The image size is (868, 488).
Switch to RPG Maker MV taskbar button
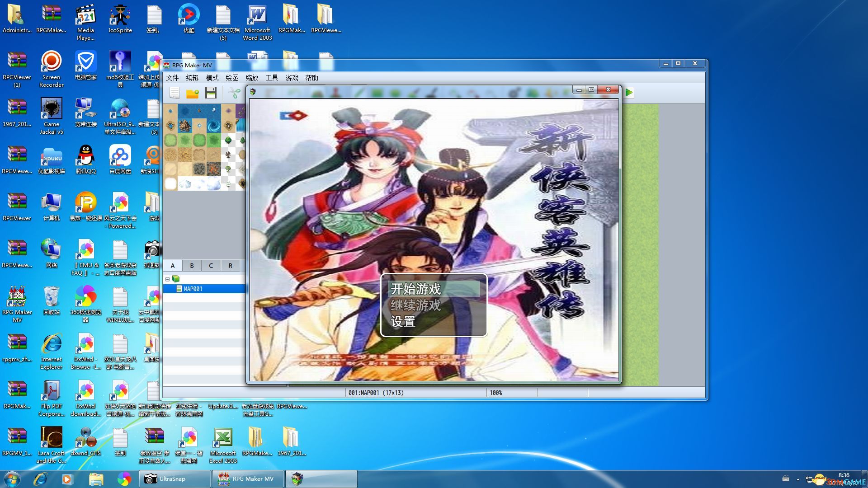tap(248, 479)
